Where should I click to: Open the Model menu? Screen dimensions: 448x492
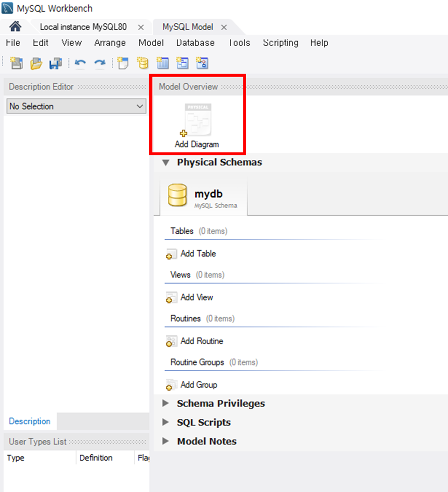151,43
